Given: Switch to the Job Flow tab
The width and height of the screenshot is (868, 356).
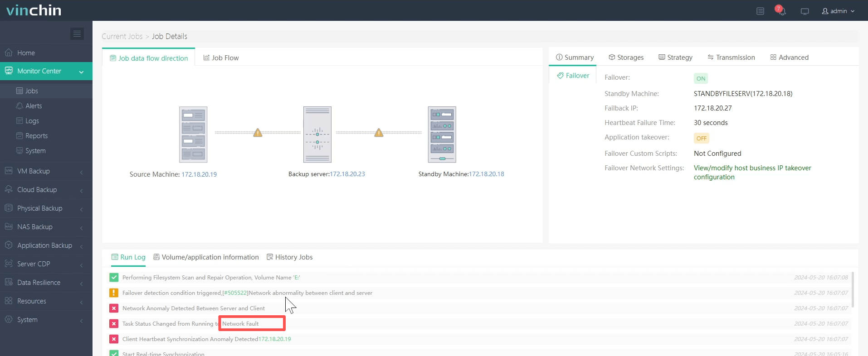Looking at the screenshot, I should tap(221, 58).
